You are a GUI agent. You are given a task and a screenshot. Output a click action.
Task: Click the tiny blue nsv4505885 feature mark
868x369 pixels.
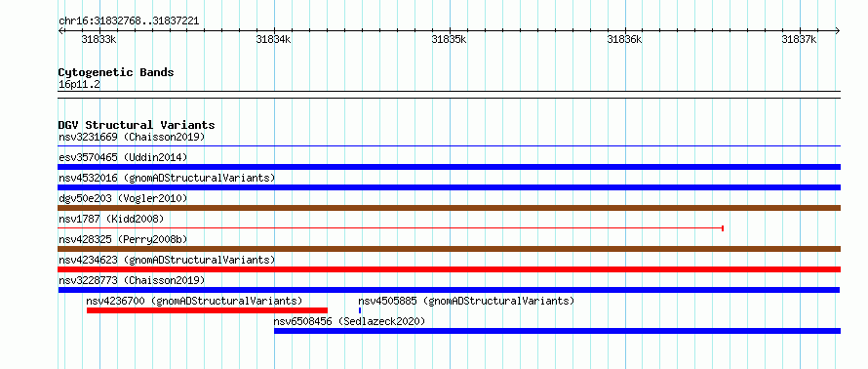tap(360, 310)
